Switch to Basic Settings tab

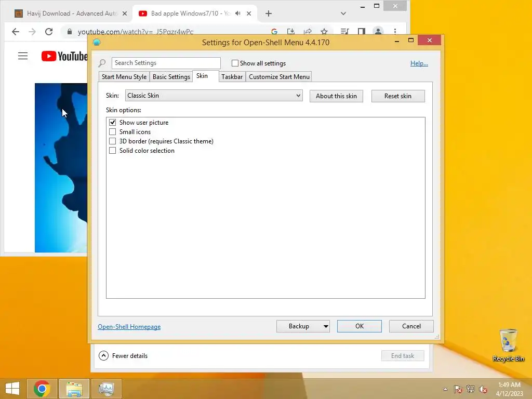coord(171,77)
